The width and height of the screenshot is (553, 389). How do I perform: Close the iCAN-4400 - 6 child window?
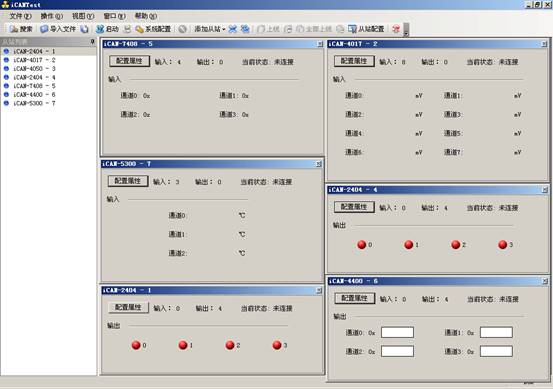(x=545, y=281)
